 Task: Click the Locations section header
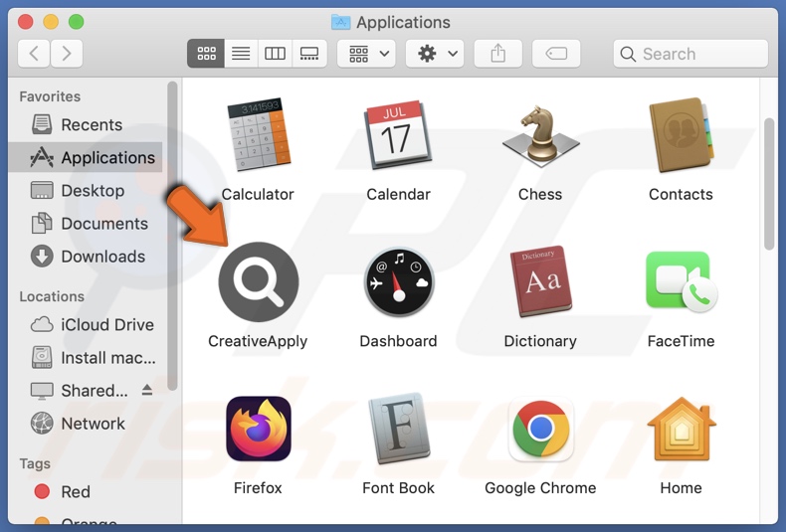click(52, 296)
